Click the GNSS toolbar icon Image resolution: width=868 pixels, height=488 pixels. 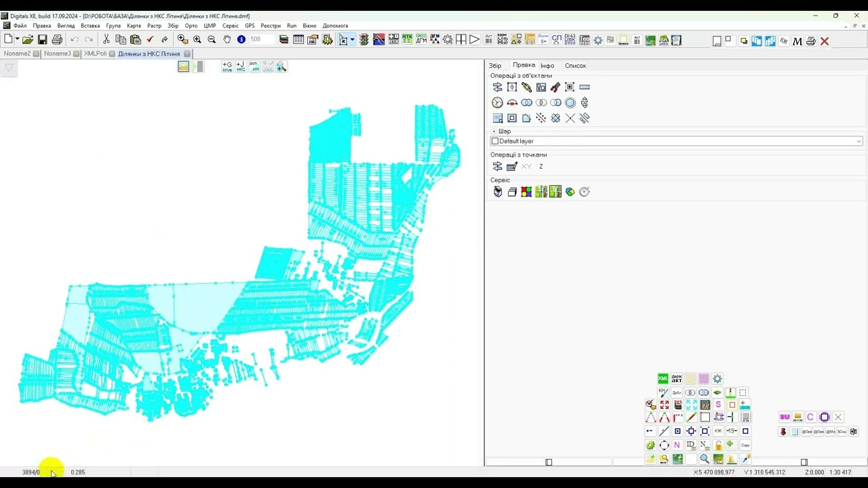click(x=421, y=40)
